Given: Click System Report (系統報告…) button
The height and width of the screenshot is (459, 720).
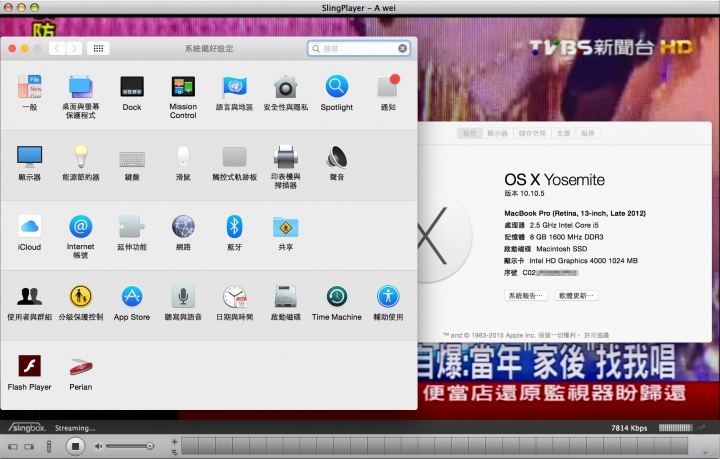Looking at the screenshot, I should (526, 296).
